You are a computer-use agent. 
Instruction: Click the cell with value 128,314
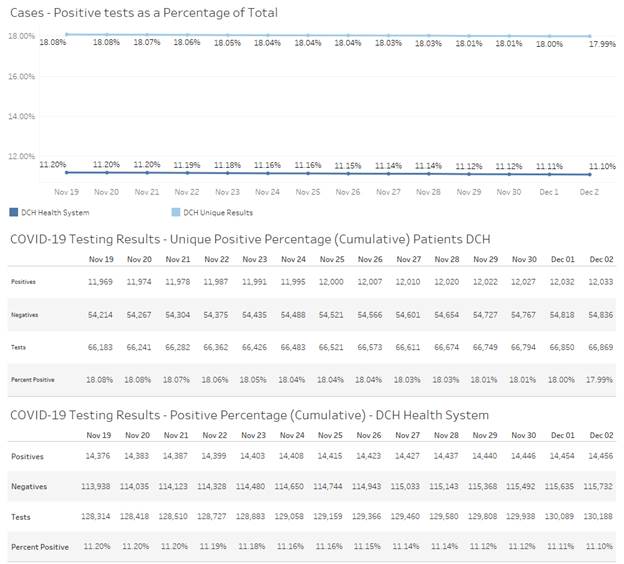tap(96, 517)
